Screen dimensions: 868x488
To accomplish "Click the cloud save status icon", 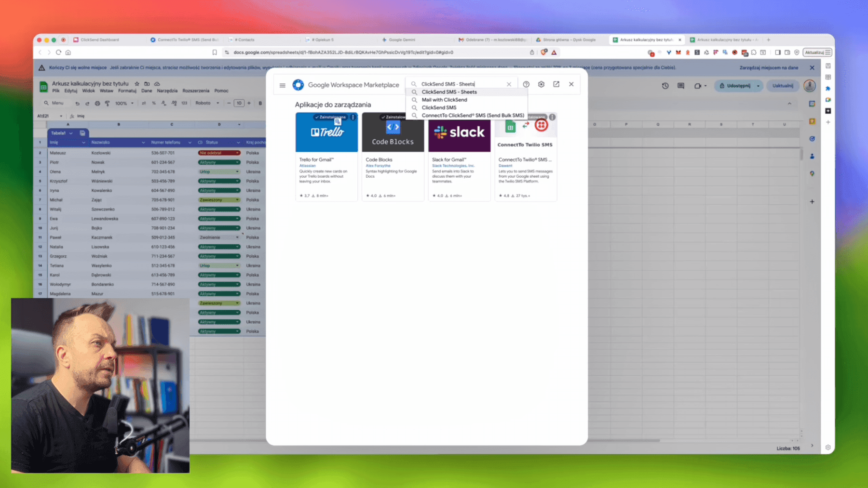I will [157, 83].
